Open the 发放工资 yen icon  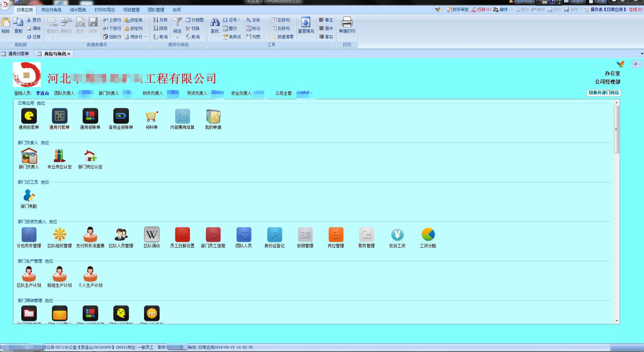pos(397,235)
